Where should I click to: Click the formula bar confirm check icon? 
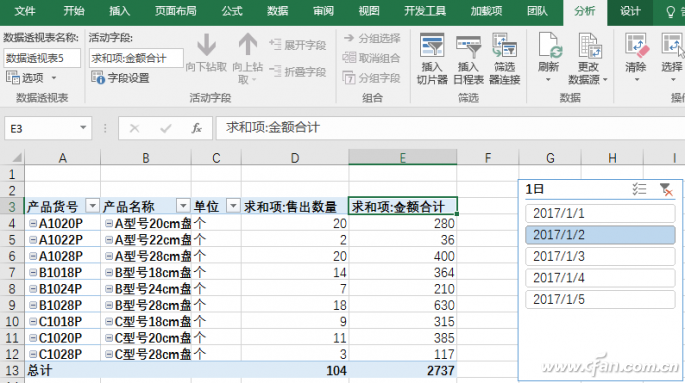(166, 128)
